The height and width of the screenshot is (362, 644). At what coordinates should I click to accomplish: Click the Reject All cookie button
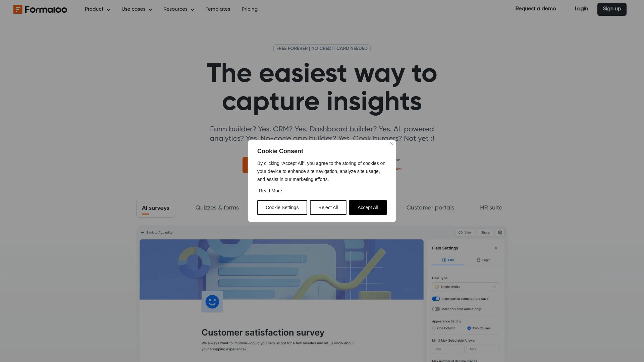pyautogui.click(x=328, y=207)
